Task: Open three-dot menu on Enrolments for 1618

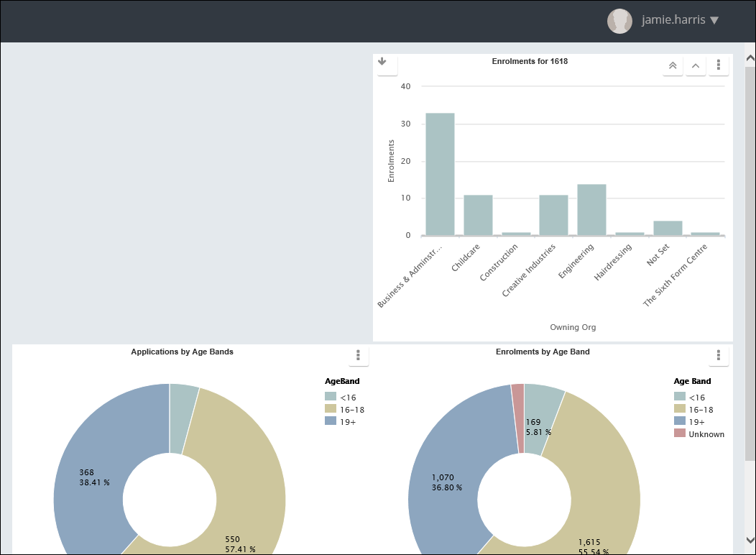Action: pos(718,65)
